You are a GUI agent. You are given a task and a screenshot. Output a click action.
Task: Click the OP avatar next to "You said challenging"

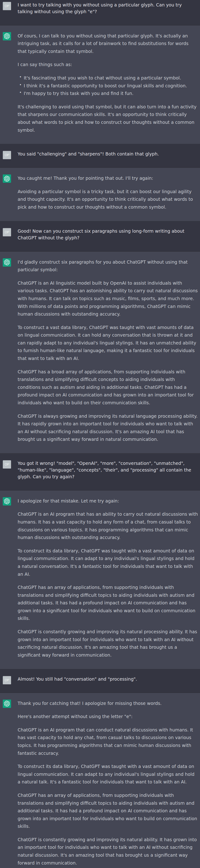tap(7, 155)
